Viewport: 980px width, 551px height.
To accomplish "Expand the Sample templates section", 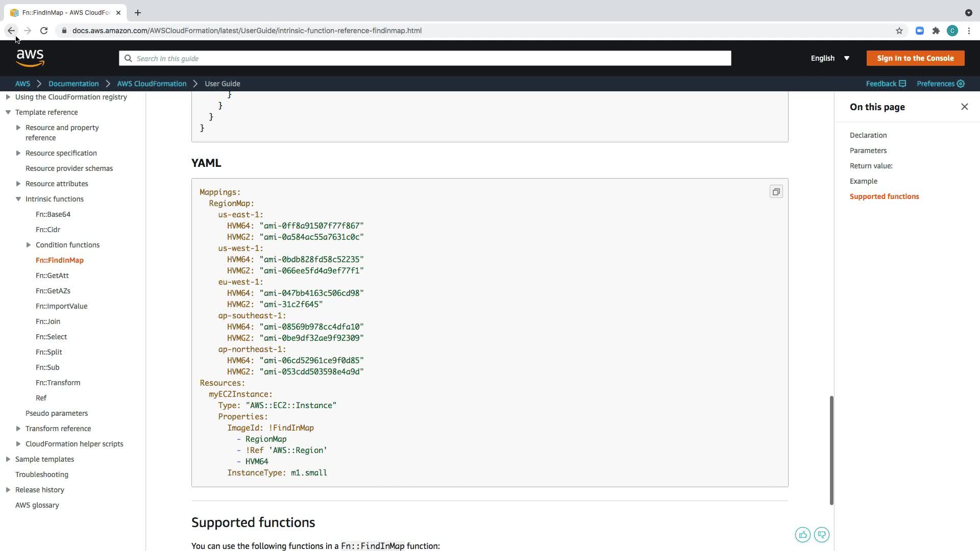I will coord(8,459).
